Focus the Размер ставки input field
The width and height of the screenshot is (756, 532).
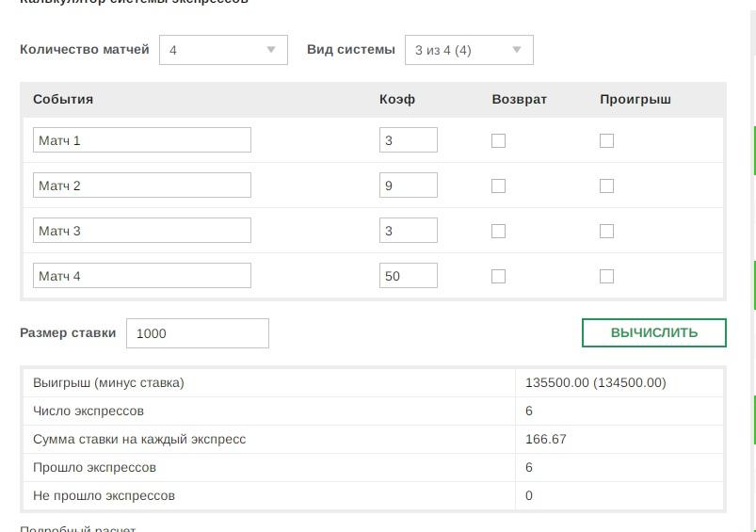pos(198,333)
